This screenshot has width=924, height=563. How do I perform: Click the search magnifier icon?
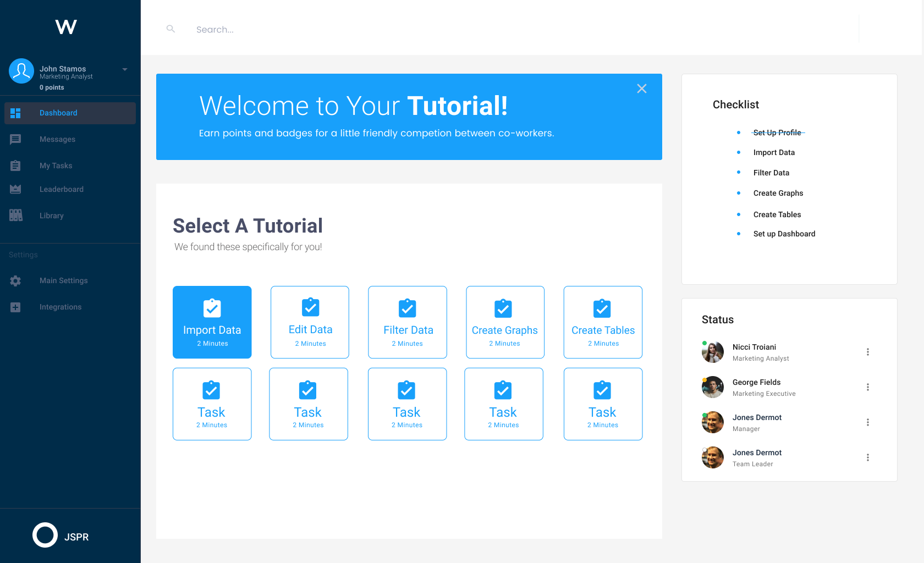[170, 29]
